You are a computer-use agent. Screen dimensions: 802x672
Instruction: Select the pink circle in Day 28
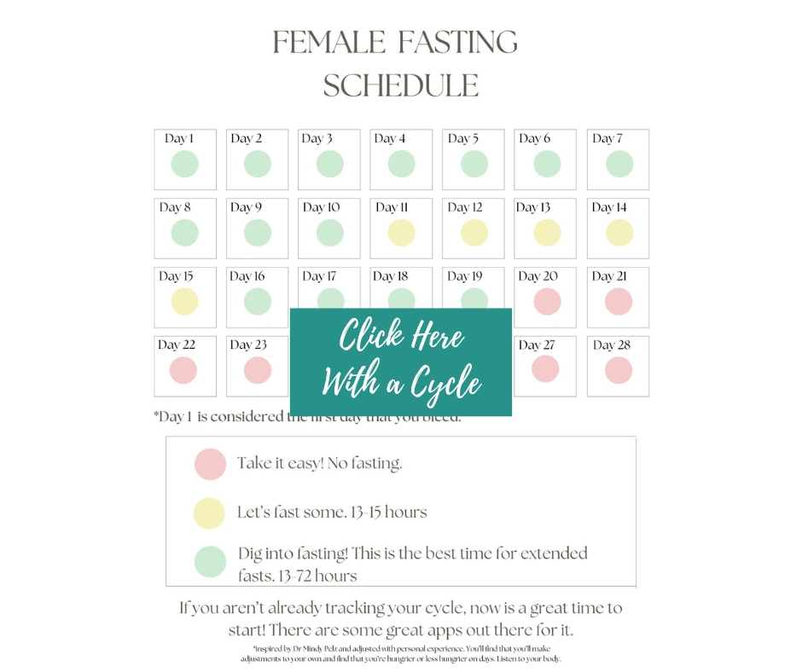tap(619, 370)
